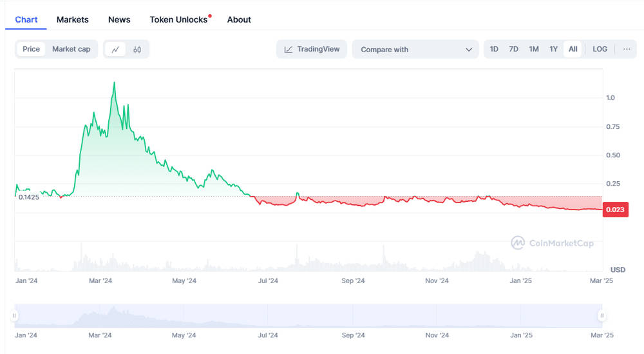The height and width of the screenshot is (354, 644).
Task: Click the 0.023 current price label
Action: [x=615, y=210]
